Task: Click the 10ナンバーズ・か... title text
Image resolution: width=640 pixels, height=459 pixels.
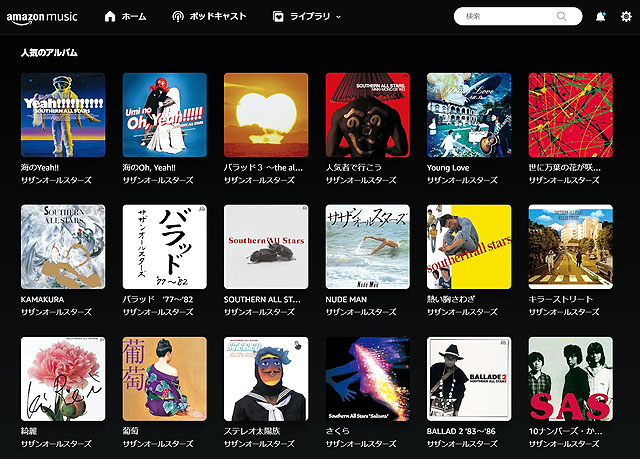Action: 565,431
